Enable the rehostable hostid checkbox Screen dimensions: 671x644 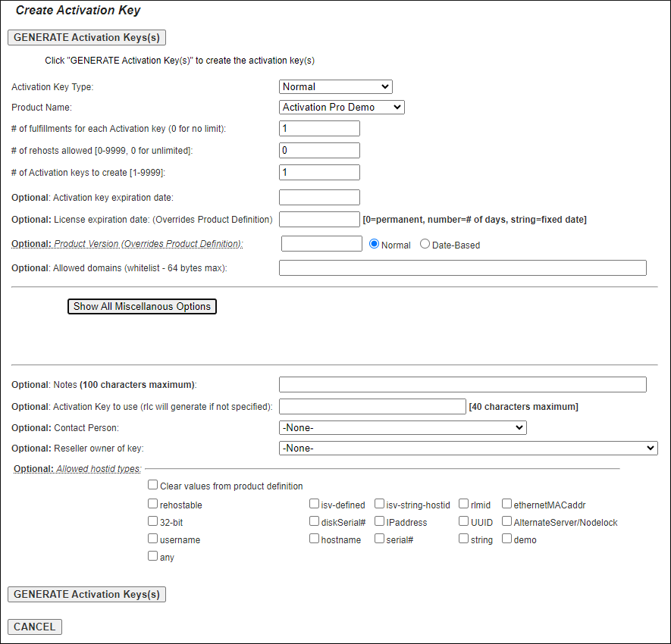pyautogui.click(x=152, y=504)
